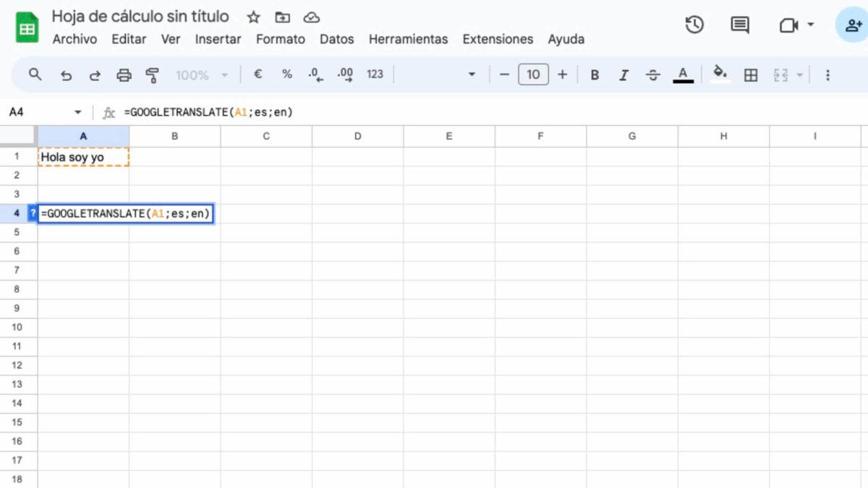Click the formula help question mark
This screenshot has width=868, height=488.
pyautogui.click(x=33, y=213)
